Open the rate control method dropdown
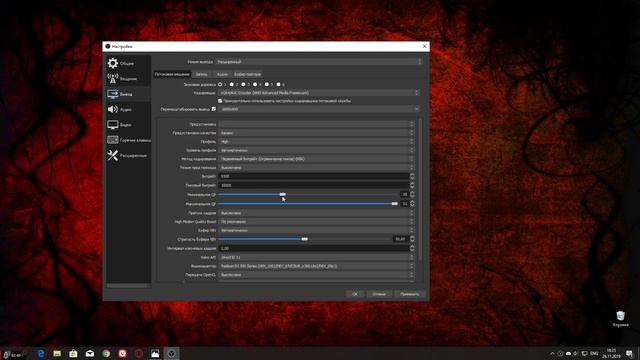Screen dimensions: 640x360 click(x=316, y=159)
